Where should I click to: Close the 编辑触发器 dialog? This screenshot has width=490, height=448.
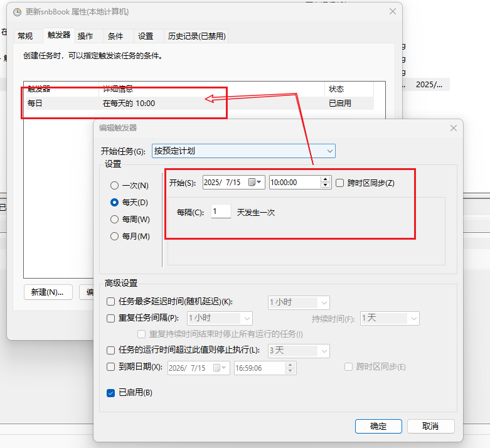tap(453, 128)
